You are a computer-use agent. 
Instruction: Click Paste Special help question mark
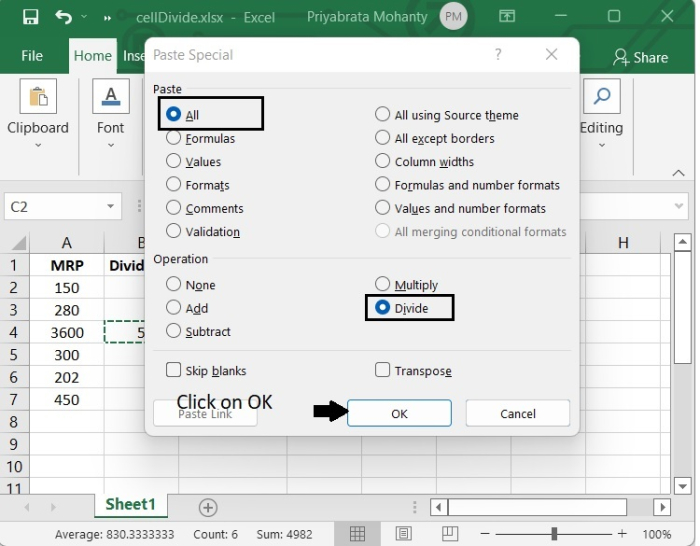point(498,54)
